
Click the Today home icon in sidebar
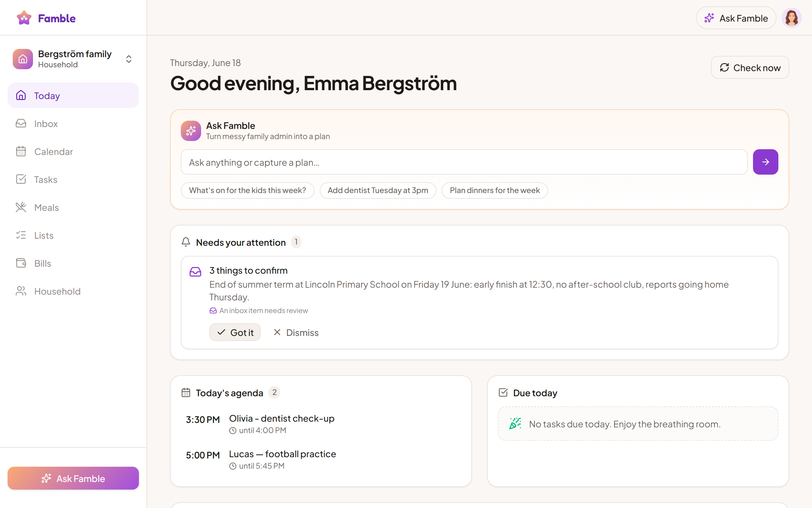click(x=21, y=95)
